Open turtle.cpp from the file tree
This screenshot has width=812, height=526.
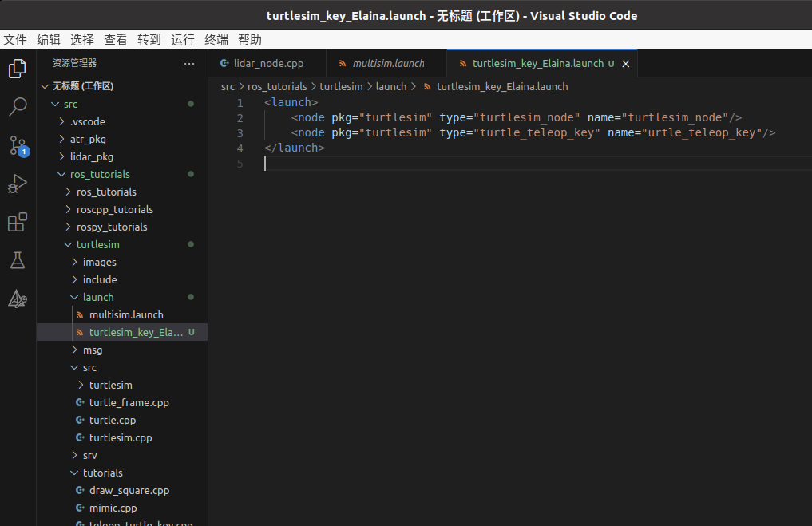pos(122,420)
